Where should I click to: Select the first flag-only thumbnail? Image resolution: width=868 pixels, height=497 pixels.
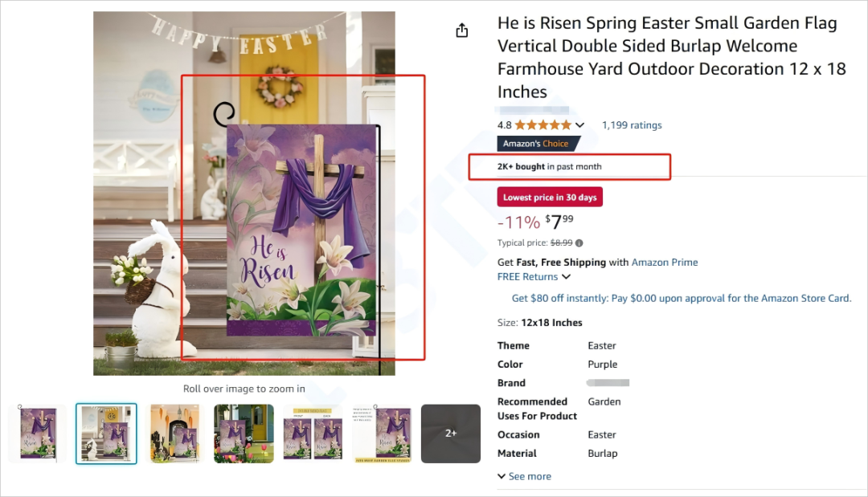(37, 434)
